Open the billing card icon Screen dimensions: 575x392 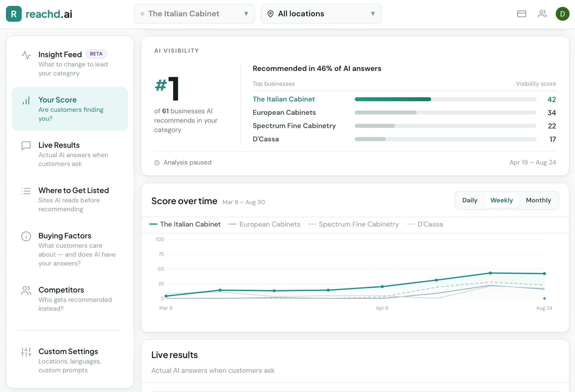click(522, 14)
